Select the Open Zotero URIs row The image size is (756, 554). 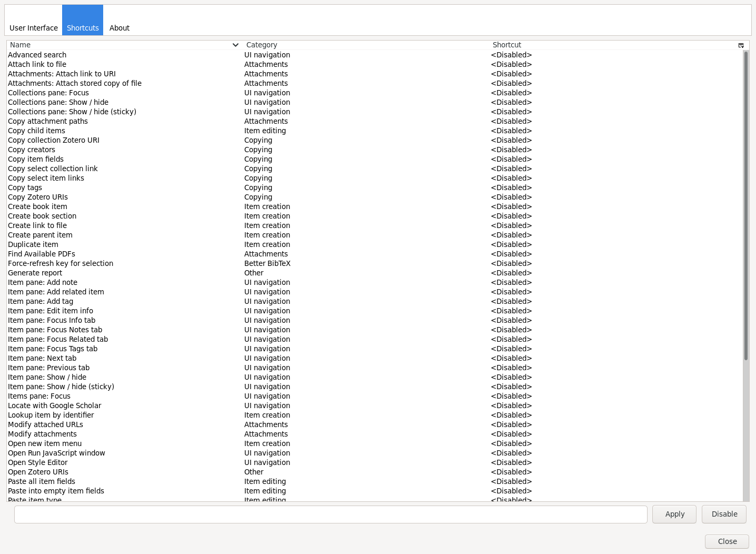[374, 472]
